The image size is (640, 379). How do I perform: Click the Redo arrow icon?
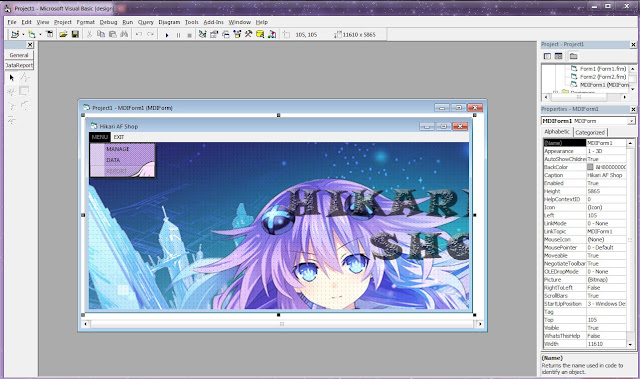151,35
